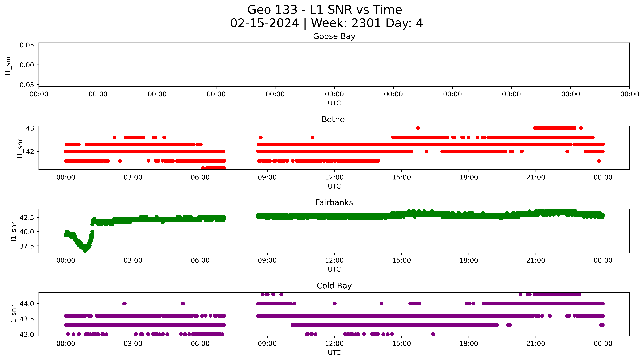Viewport: 644px width, 361px height.
Task: Click the 42.5 y-tick in Fairbanks plot
Action: tap(27, 218)
